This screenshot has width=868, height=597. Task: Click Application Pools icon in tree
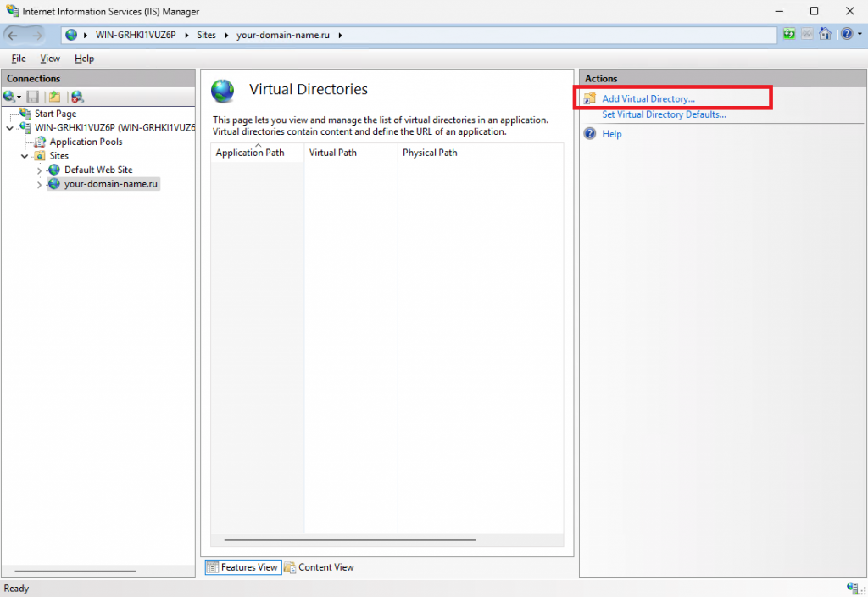(40, 142)
